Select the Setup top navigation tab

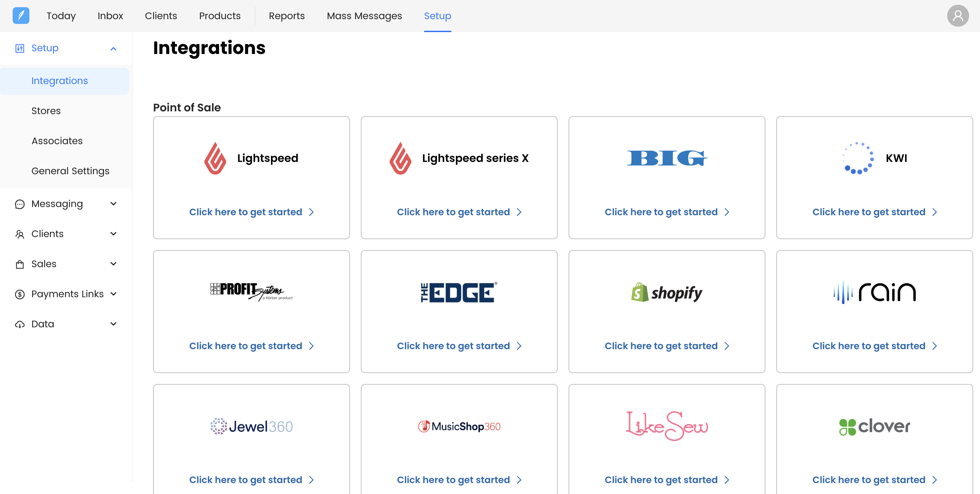pyautogui.click(x=437, y=16)
